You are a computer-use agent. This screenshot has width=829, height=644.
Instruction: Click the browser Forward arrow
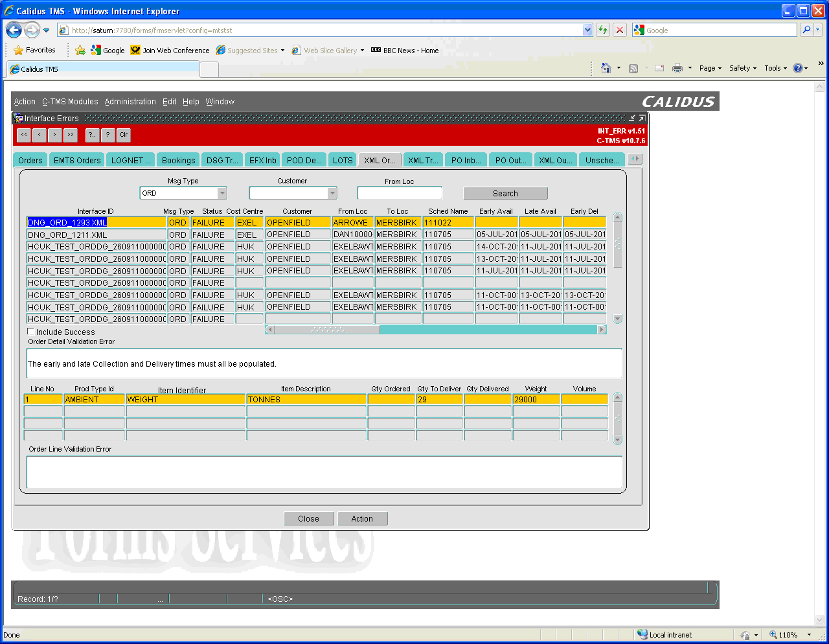[32, 30]
